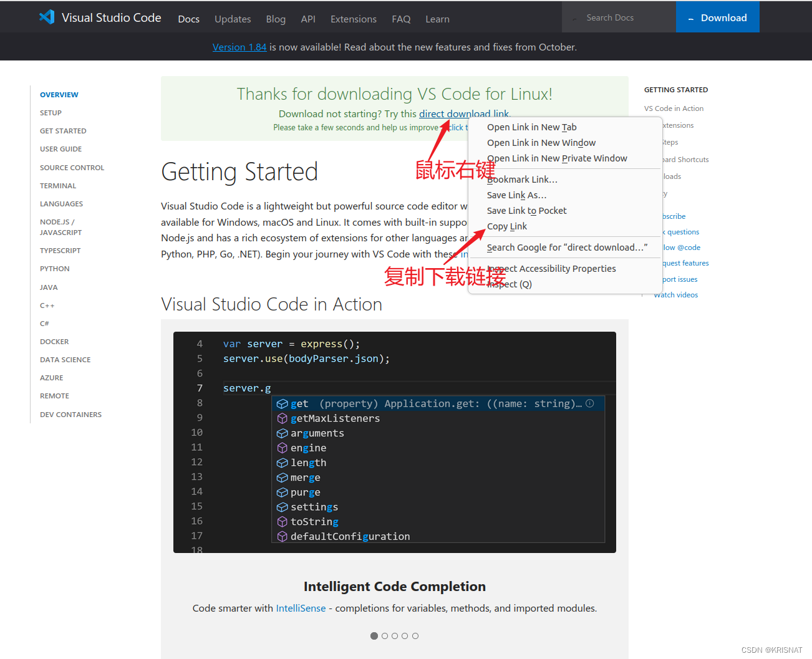Select getMaxListeners in the suggestion list
Screen dimensions: 812x659
pos(438,418)
